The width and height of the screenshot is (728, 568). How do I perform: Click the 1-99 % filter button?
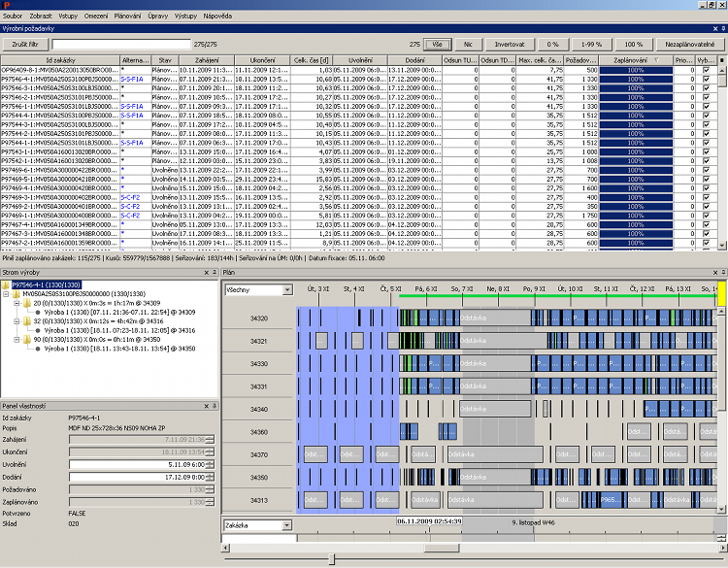click(591, 45)
